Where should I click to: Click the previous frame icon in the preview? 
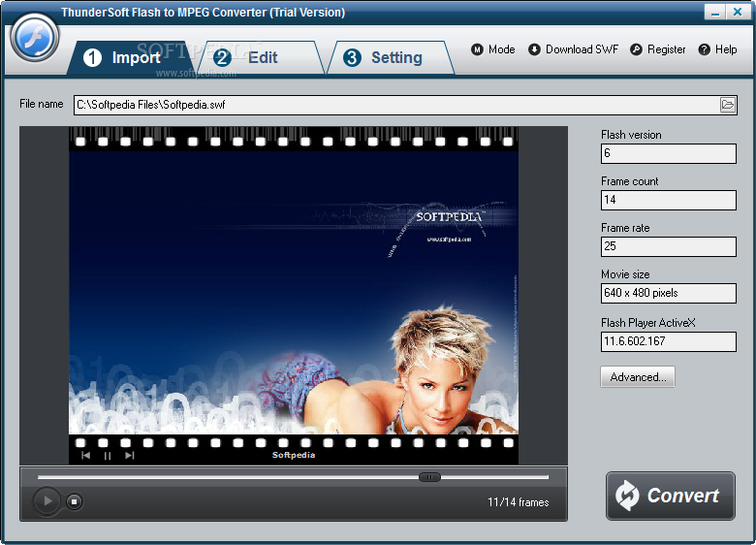[85, 455]
